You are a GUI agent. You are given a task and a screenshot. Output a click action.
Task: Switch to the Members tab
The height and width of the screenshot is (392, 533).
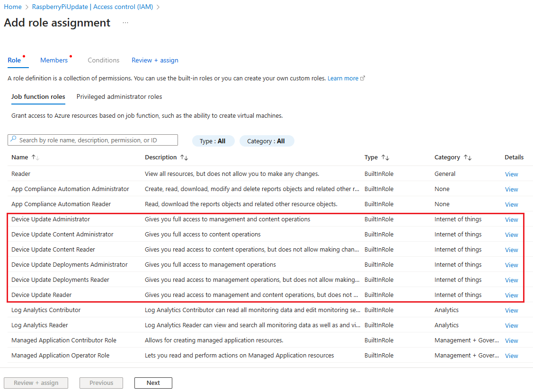click(x=54, y=60)
